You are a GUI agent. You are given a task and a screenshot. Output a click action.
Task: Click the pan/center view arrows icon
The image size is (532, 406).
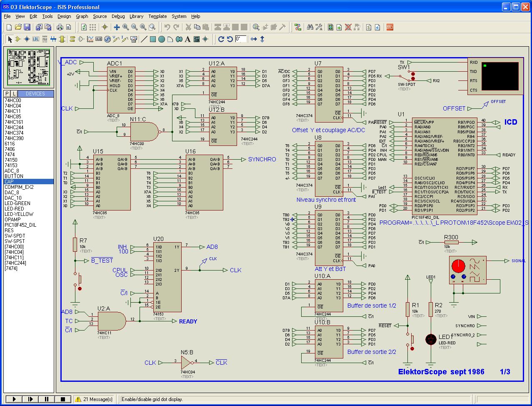117,27
